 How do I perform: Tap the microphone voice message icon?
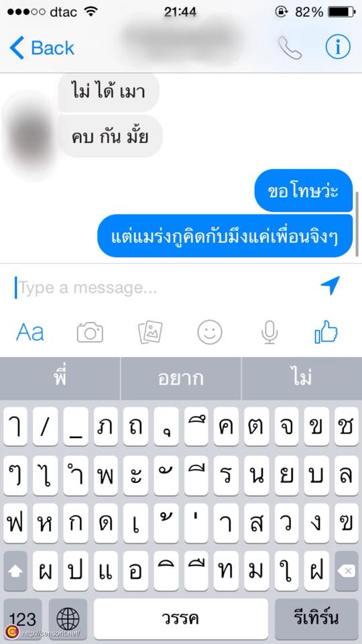click(x=269, y=332)
